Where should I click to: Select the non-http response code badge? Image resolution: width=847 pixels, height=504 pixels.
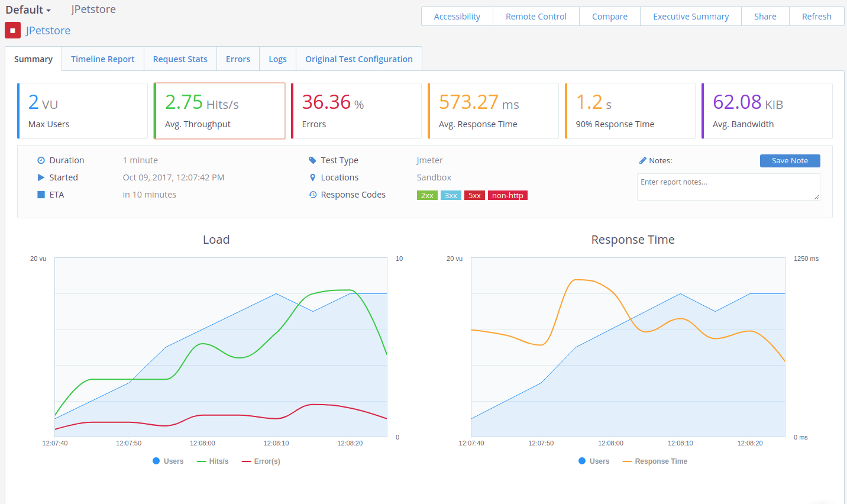507,195
